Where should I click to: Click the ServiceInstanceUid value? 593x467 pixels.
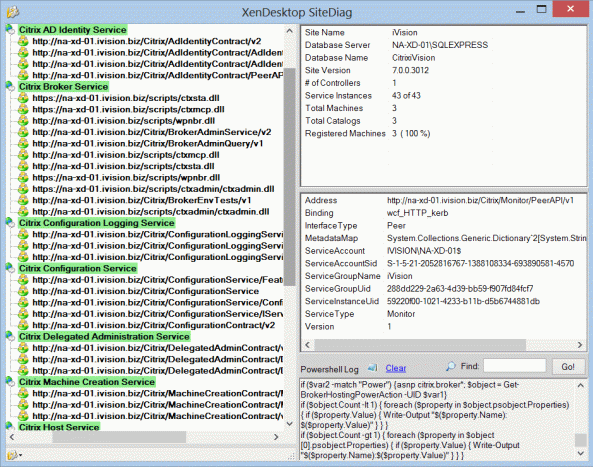463,301
